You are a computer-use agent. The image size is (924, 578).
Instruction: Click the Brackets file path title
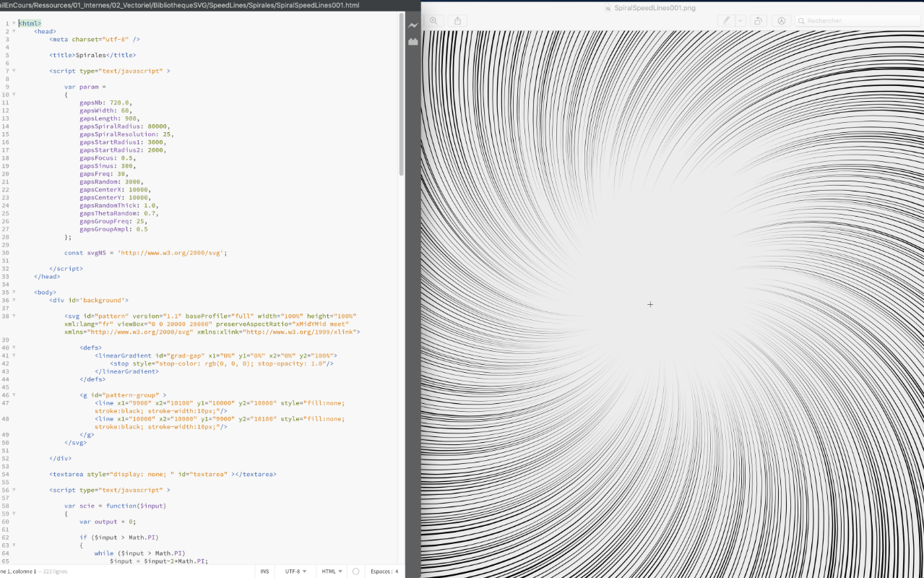[180, 5]
